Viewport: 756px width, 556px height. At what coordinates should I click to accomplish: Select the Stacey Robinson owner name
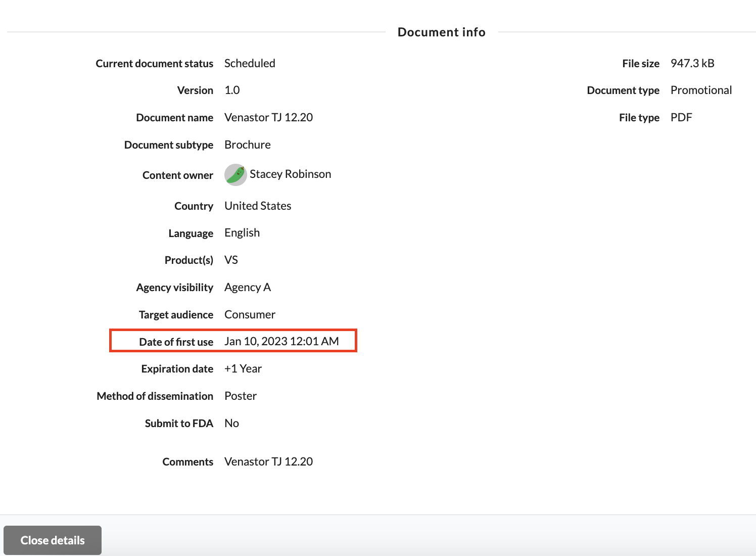291,174
